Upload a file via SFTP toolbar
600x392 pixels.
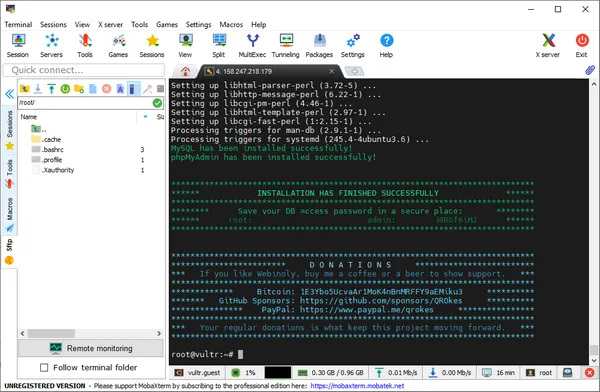point(51,89)
